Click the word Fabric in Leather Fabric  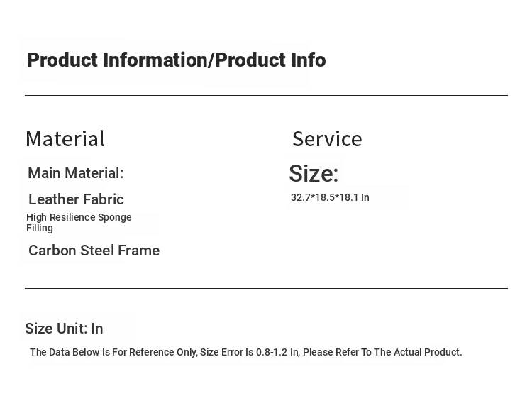(x=101, y=199)
